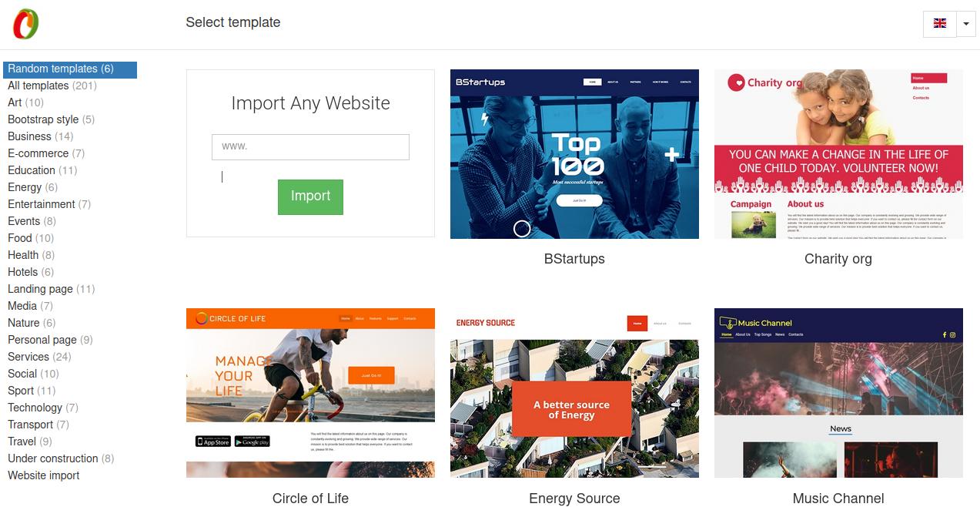This screenshot has height=507, width=980.
Task: Open the Website import link
Action: click(44, 475)
